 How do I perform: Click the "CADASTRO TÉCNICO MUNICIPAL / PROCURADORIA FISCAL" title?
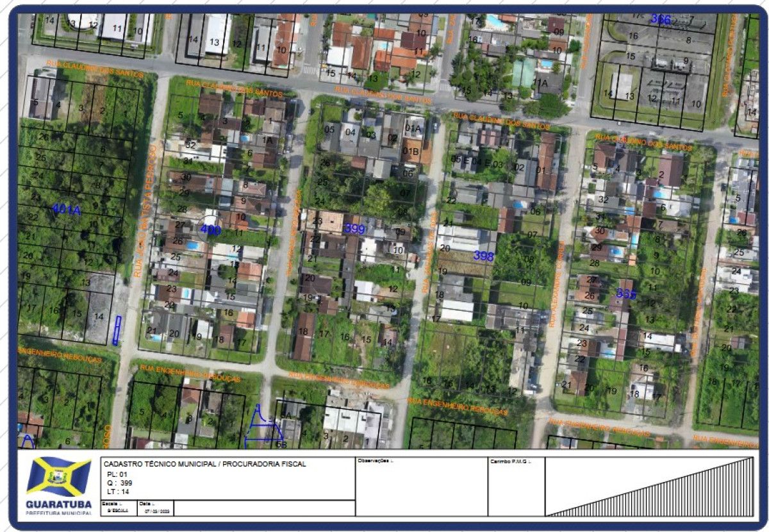(204, 464)
